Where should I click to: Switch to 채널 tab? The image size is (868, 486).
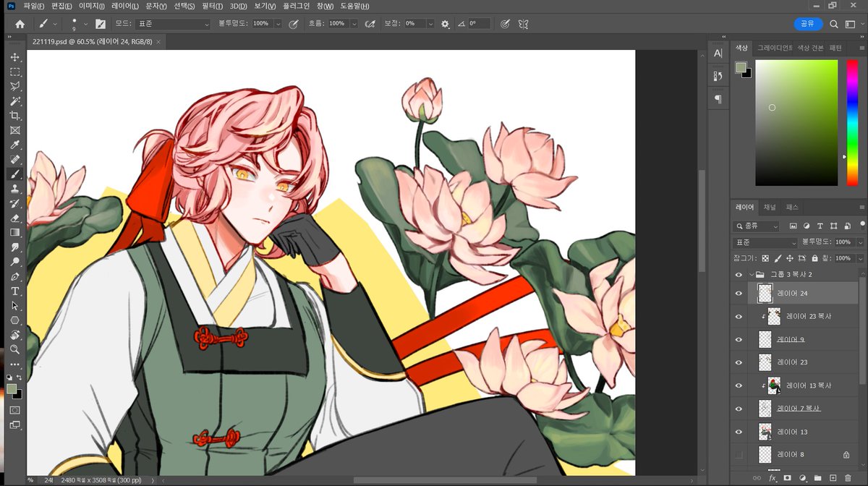coord(770,207)
